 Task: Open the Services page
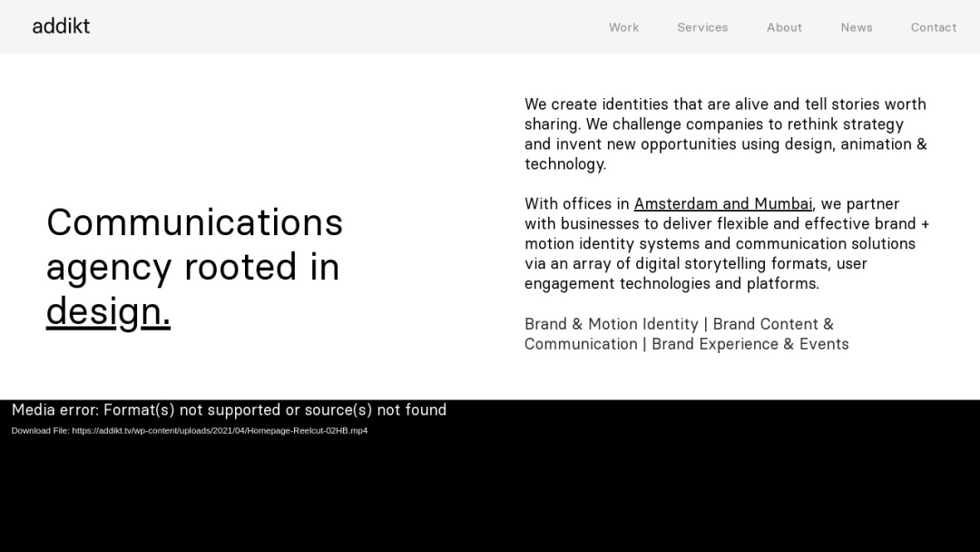pos(702,27)
